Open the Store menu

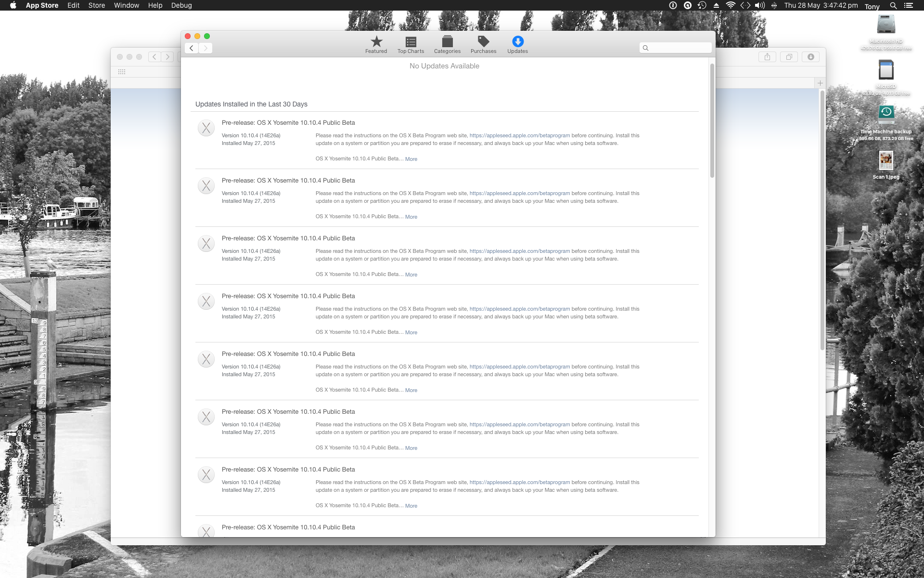point(97,5)
